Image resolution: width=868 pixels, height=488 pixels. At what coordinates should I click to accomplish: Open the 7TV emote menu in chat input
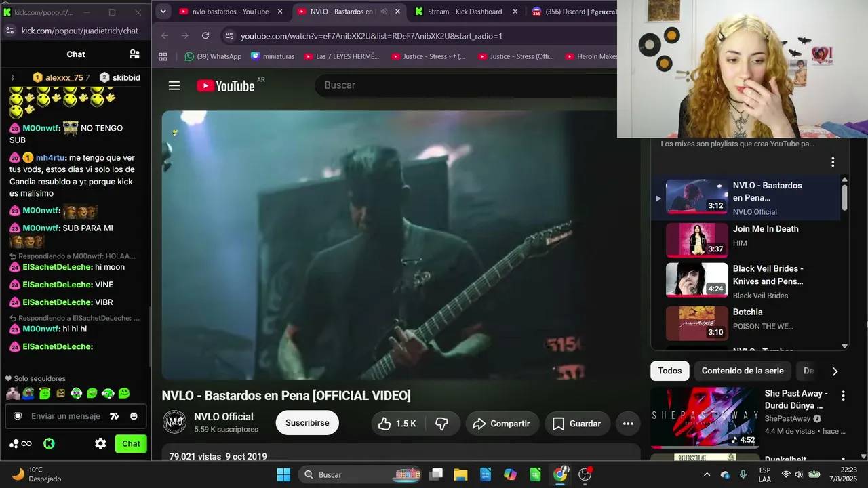(115, 416)
